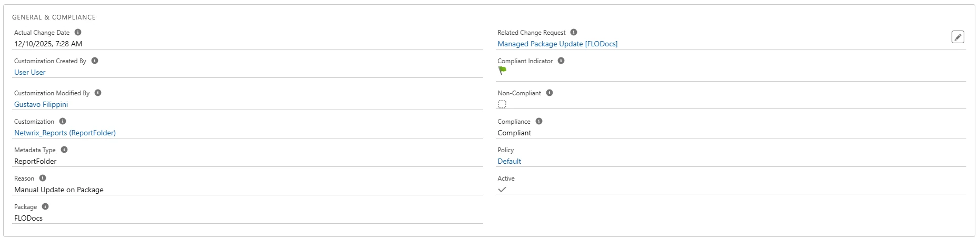Open Managed Package Update [FLODocs] link
This screenshot has height=238, width=980.
pyautogui.click(x=557, y=44)
